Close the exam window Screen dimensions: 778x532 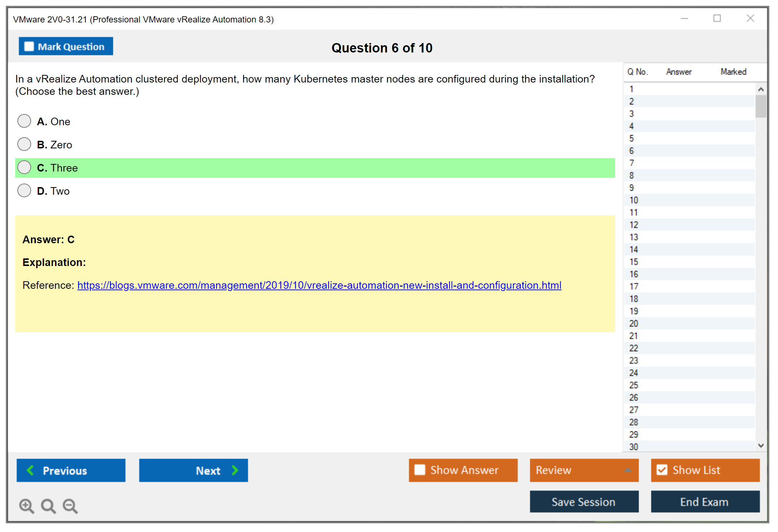750,18
